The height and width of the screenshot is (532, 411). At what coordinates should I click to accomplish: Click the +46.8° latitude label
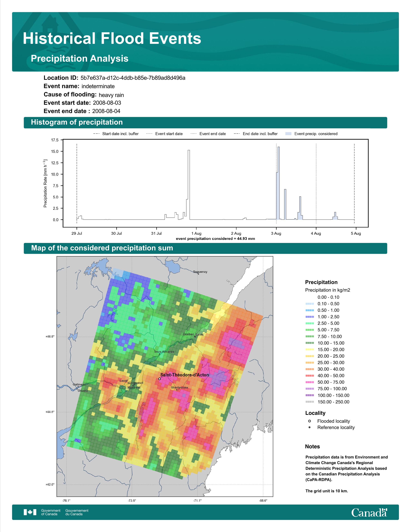(50, 337)
